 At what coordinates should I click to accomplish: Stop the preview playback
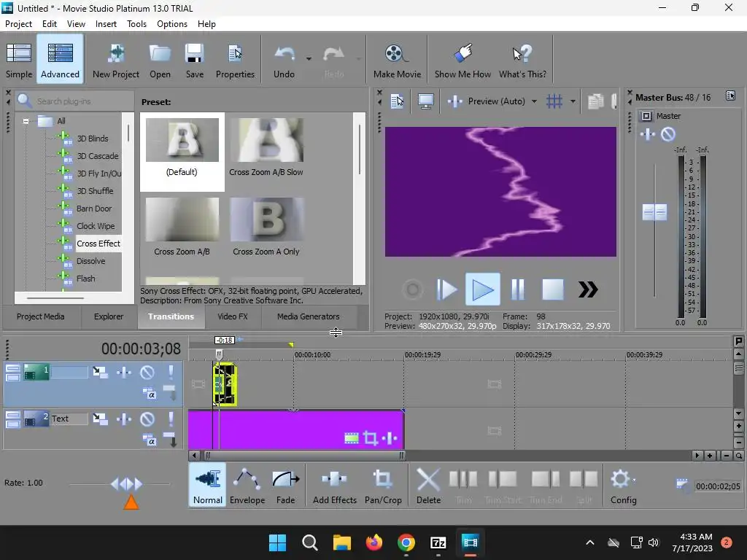pos(553,289)
